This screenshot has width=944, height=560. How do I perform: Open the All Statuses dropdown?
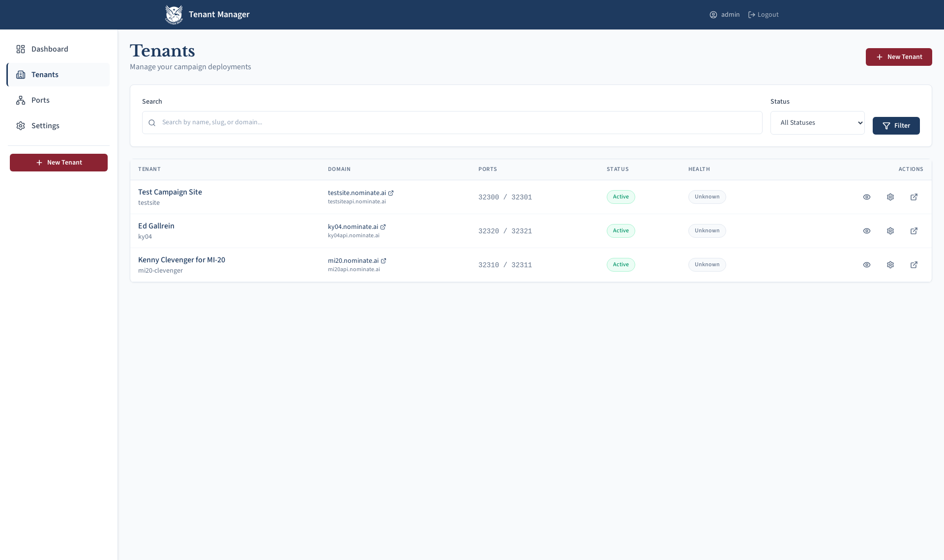tap(817, 123)
